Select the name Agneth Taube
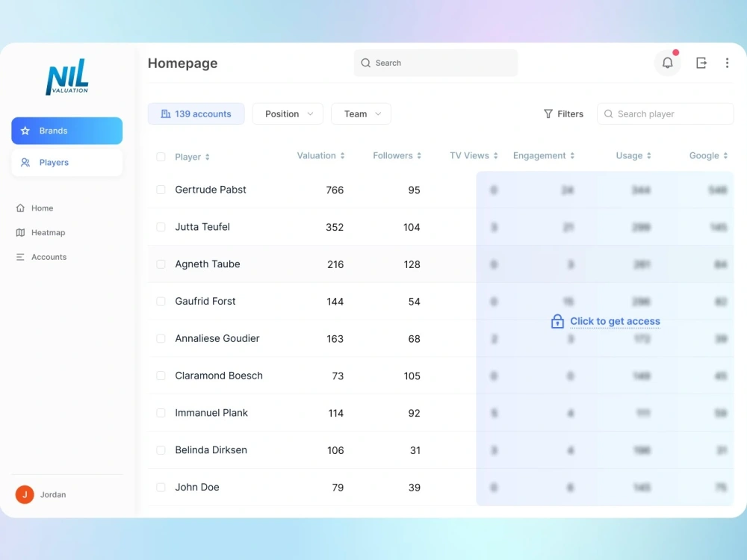 click(x=207, y=264)
